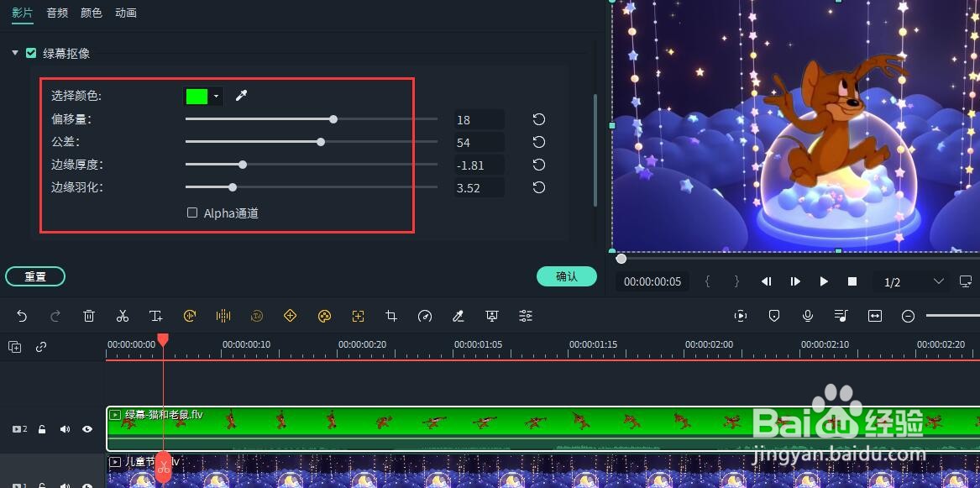The image size is (980, 488).
Task: Click the properties panel vertical scrollbar
Action: tap(595, 150)
